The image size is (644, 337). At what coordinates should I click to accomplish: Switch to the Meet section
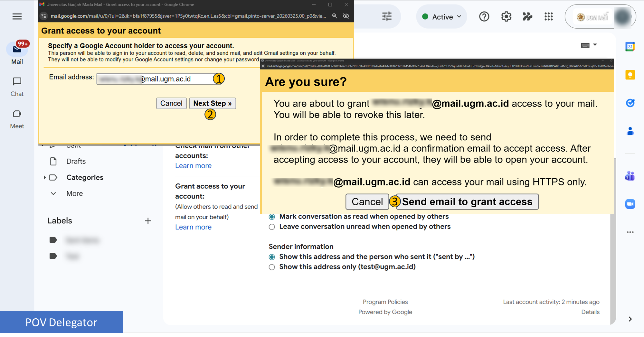(17, 119)
